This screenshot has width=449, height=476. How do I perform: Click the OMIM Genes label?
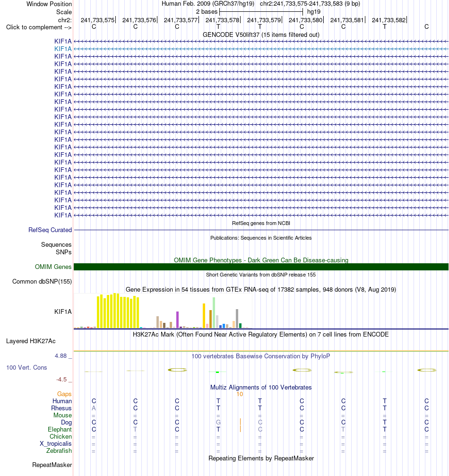(x=53, y=267)
